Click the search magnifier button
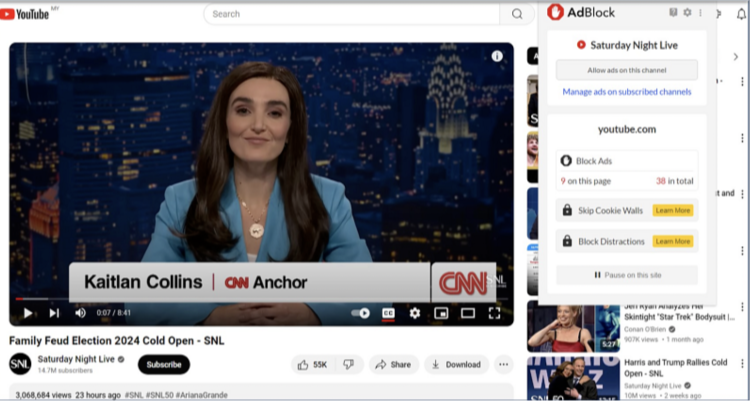This screenshot has width=750, height=401. [x=517, y=14]
